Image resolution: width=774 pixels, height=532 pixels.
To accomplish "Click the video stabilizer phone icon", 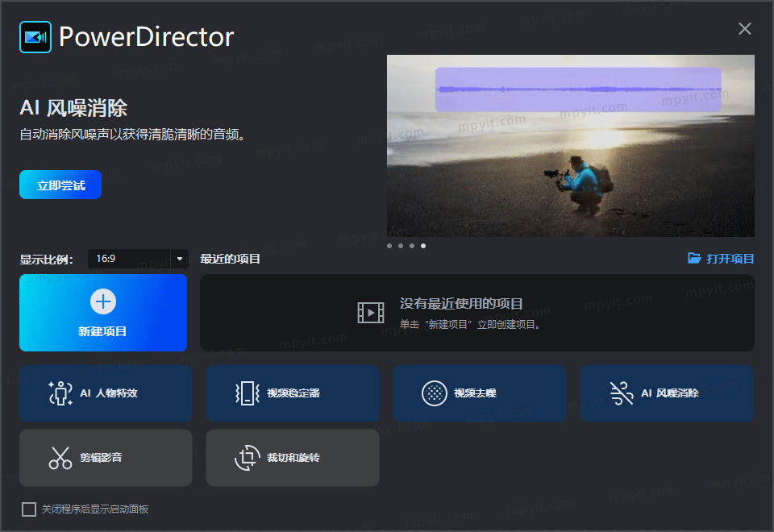I will coord(248,393).
